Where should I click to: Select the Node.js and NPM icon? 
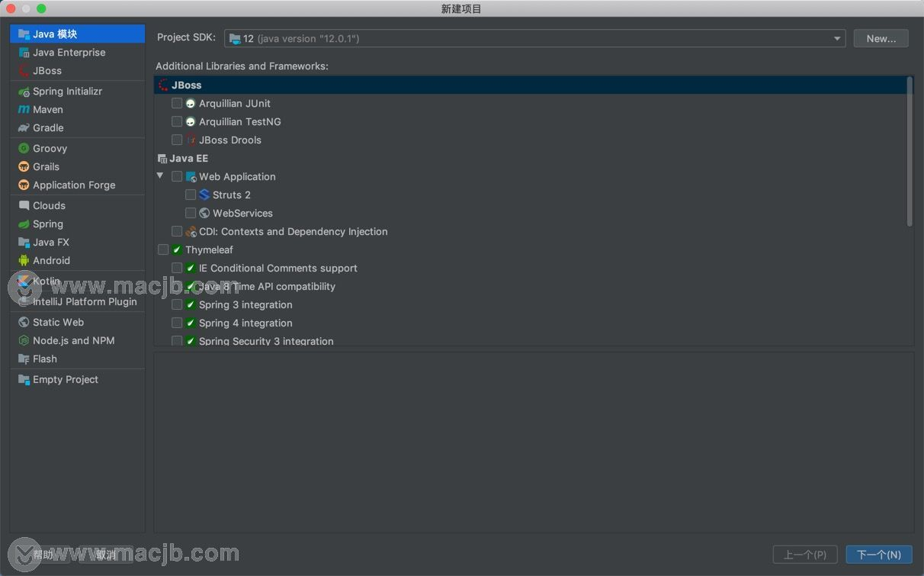(24, 340)
